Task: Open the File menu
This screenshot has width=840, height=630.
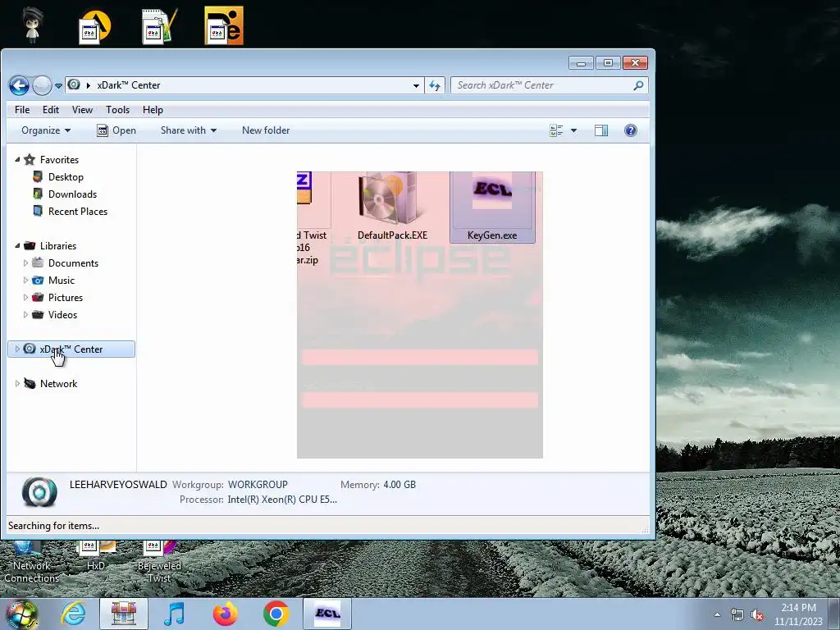Action: [22, 110]
